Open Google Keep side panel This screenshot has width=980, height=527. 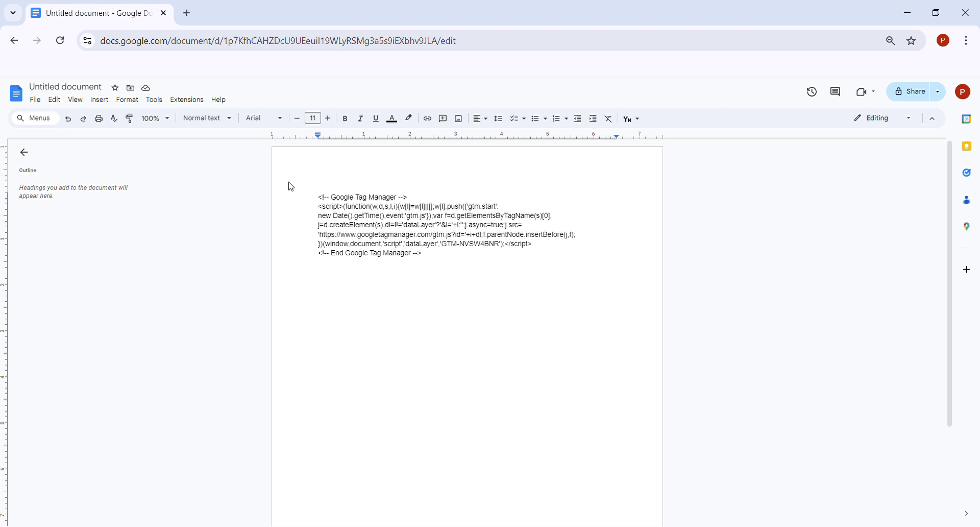(x=967, y=147)
